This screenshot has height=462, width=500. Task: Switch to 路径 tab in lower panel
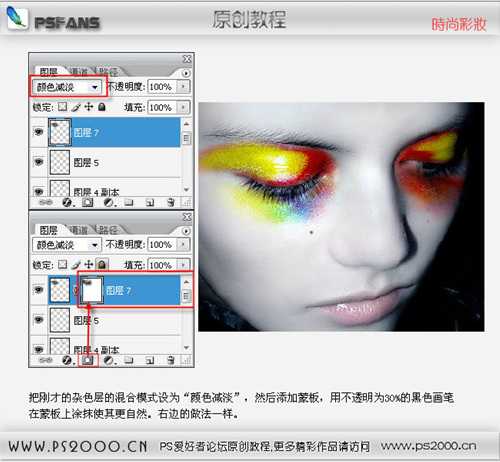pyautogui.click(x=108, y=230)
